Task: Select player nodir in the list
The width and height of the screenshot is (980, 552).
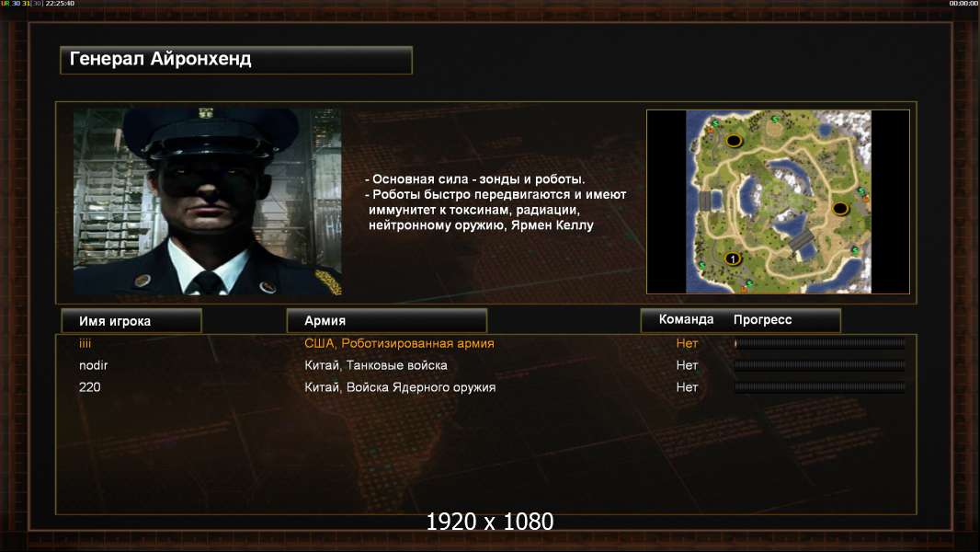Action: pos(486,365)
